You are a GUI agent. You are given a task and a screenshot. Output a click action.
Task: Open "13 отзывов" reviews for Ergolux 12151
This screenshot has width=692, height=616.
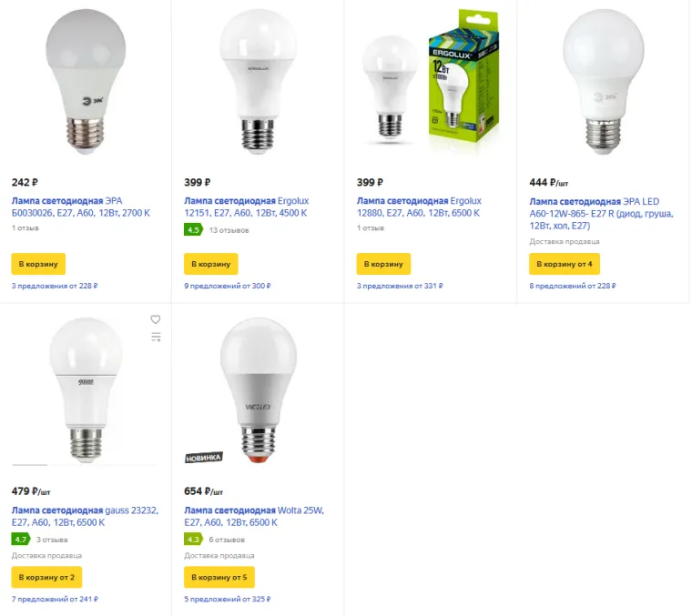coord(229,230)
